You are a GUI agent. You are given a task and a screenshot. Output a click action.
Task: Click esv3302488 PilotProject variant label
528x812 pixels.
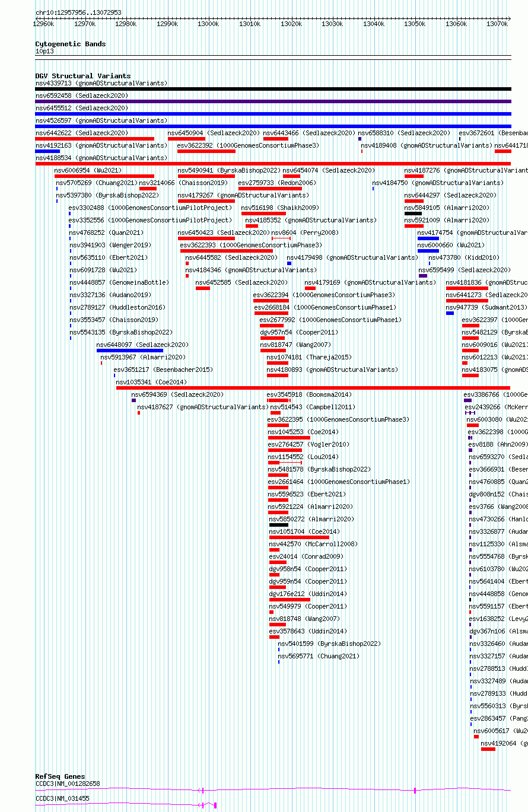(x=151, y=208)
